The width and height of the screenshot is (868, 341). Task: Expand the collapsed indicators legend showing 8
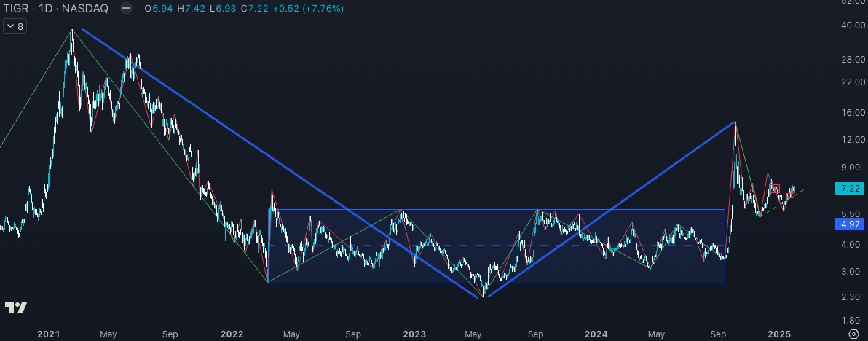click(15, 26)
